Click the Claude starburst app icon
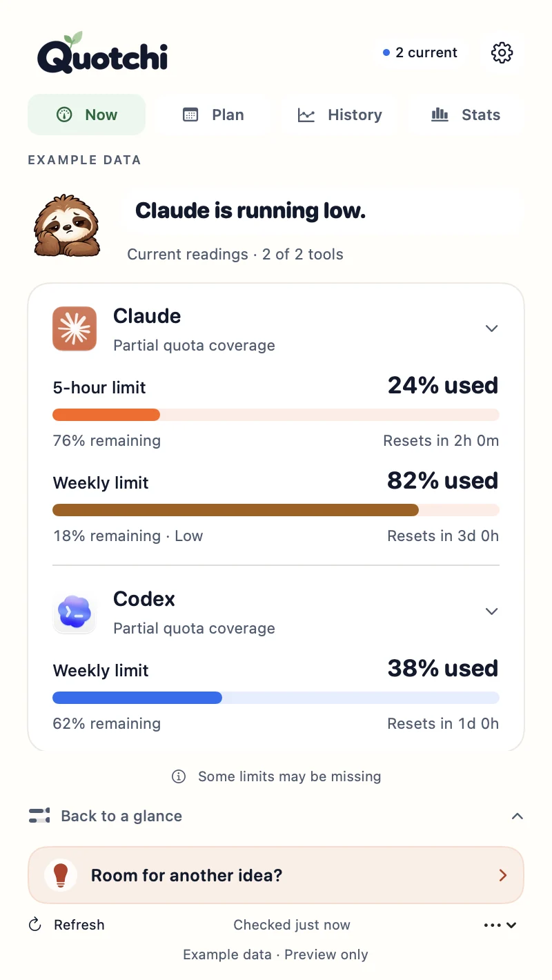The height and width of the screenshot is (980, 552). pyautogui.click(x=75, y=329)
